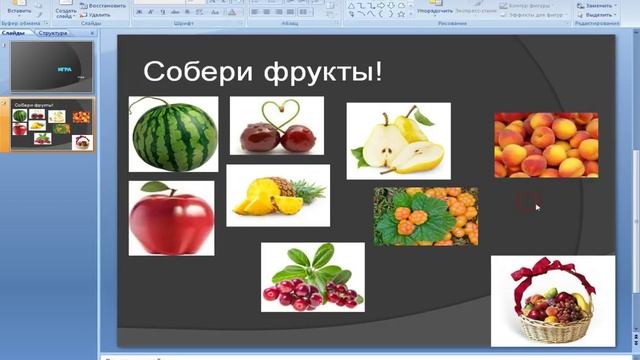Toggle bold (Ж) formatting

[x=139, y=12]
